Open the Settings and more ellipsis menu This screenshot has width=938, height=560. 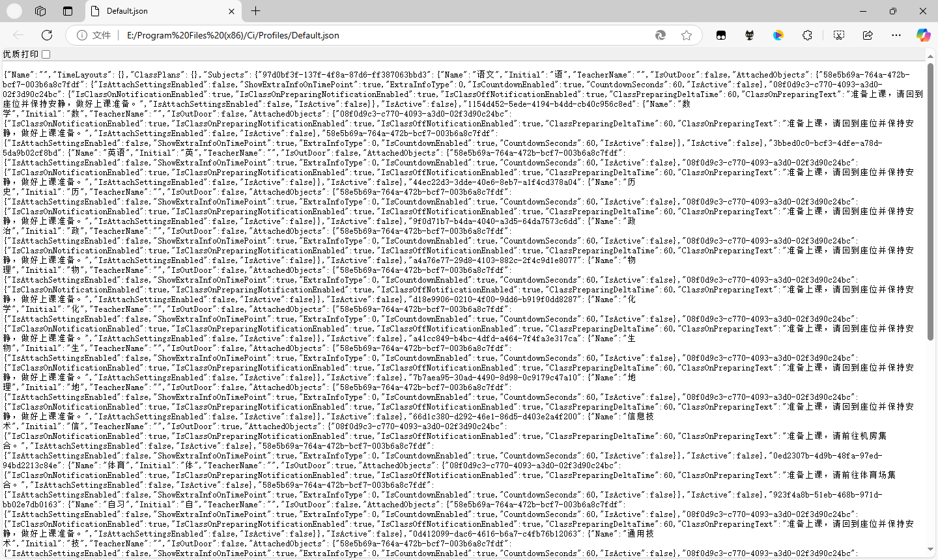click(897, 35)
